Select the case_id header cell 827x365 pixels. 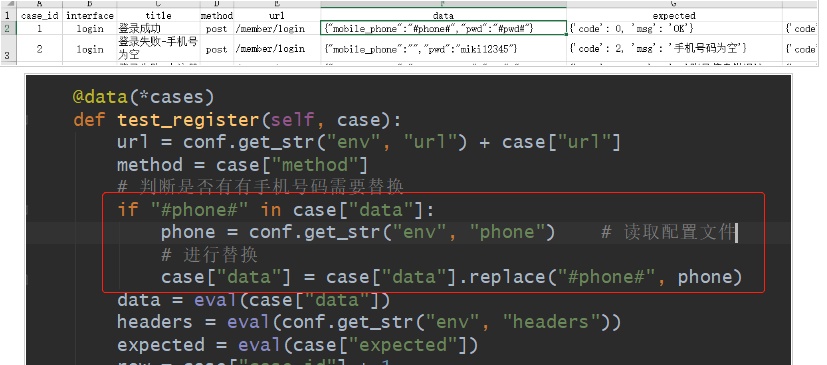coord(40,16)
